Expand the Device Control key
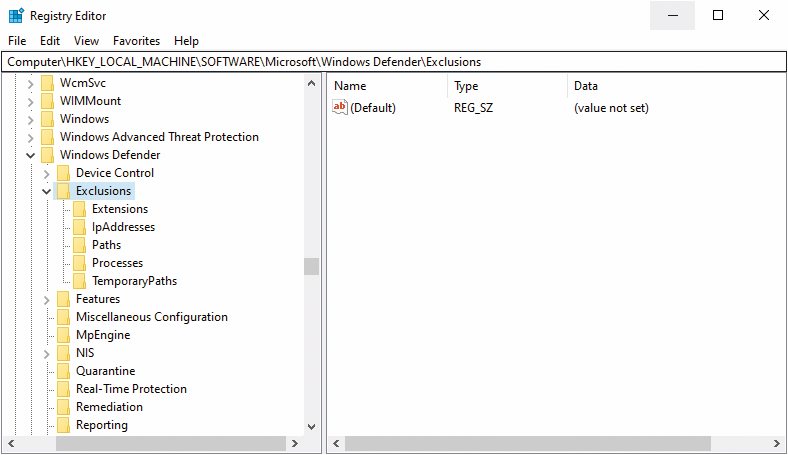 coord(47,174)
